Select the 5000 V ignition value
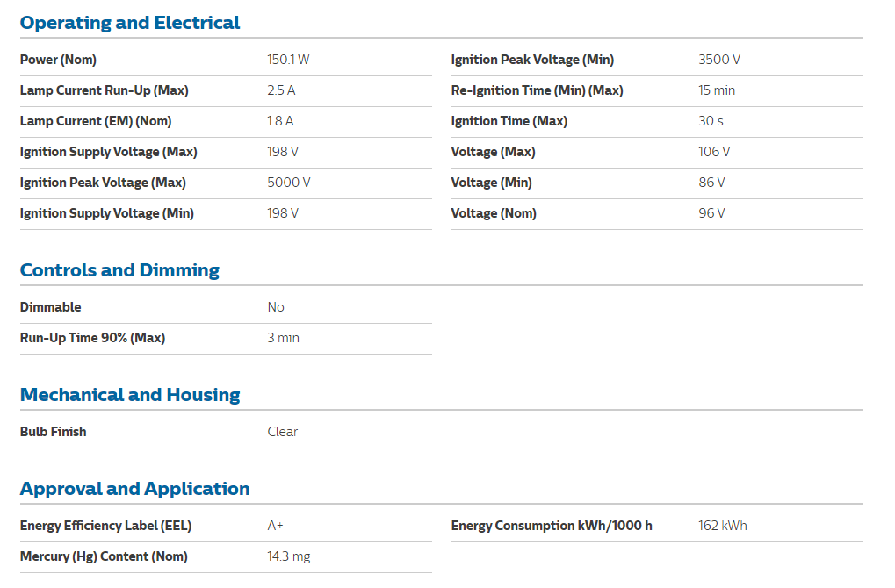Screen dimensions: 895x588 [x=289, y=183]
